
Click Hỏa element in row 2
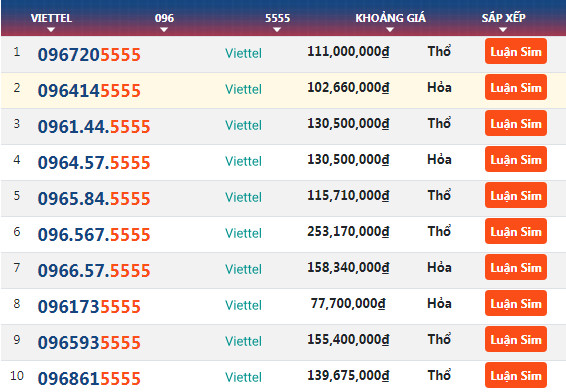(x=439, y=87)
